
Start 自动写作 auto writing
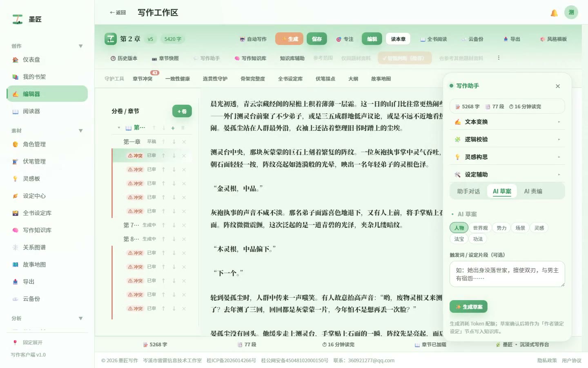(x=253, y=39)
